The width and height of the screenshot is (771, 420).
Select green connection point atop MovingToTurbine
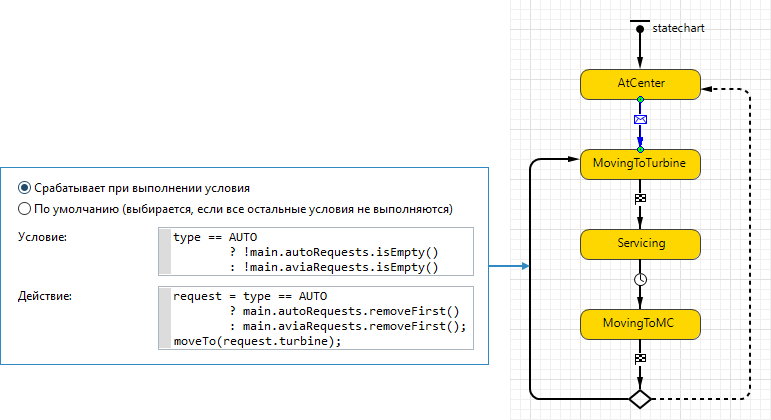point(640,150)
